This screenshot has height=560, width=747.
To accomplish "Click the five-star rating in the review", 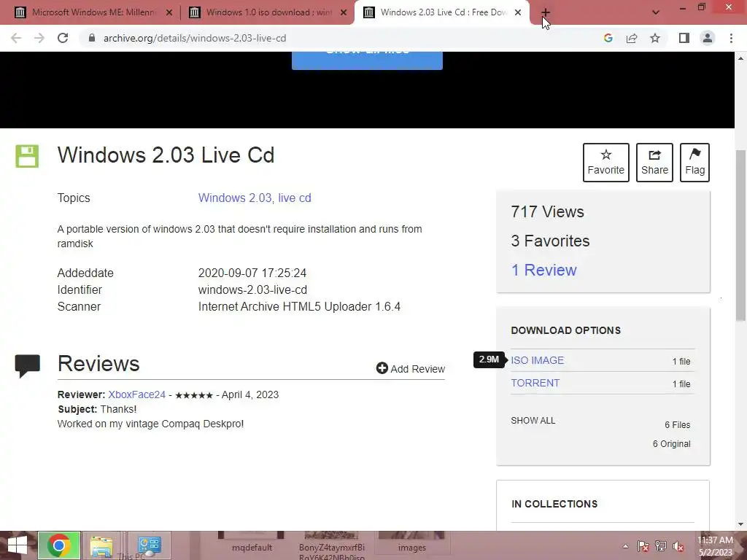I will [x=194, y=395].
